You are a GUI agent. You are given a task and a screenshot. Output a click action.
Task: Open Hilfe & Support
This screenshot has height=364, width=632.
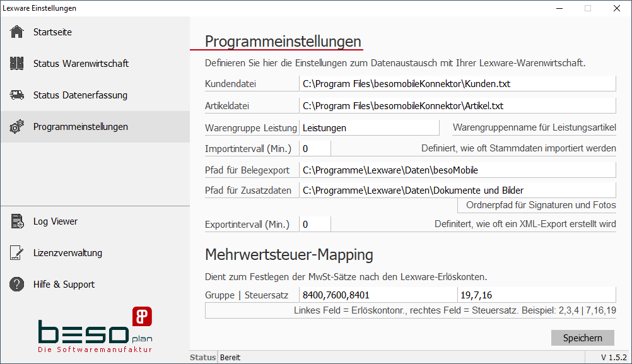click(x=95, y=284)
